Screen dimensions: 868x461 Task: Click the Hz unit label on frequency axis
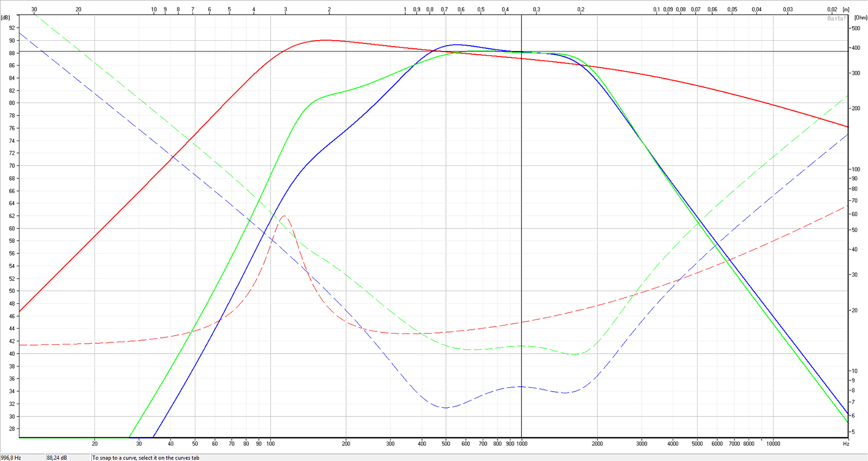tap(846, 444)
